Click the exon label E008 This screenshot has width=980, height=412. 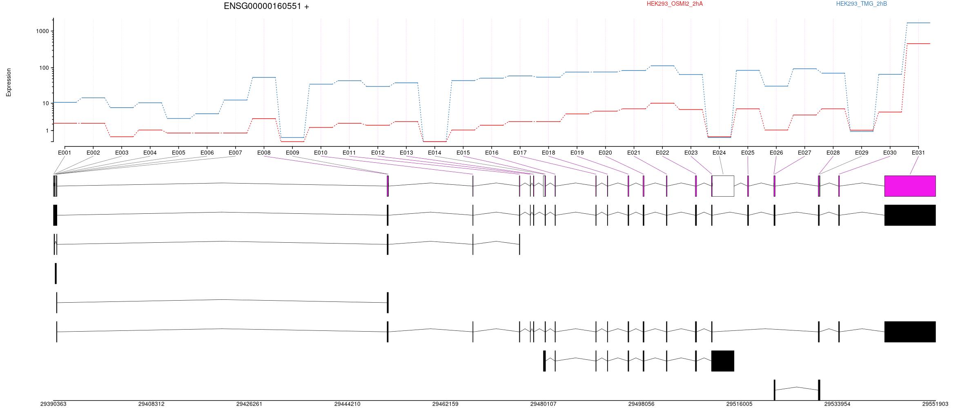[264, 153]
